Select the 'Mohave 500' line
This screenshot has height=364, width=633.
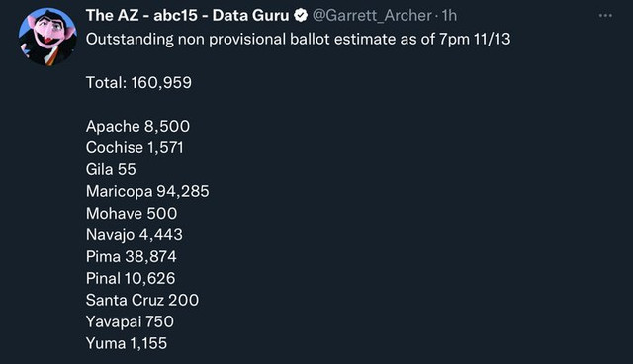132,213
